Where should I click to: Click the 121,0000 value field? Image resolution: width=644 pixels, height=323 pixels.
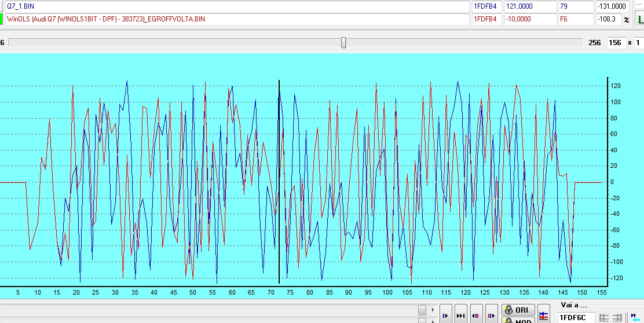point(530,6)
